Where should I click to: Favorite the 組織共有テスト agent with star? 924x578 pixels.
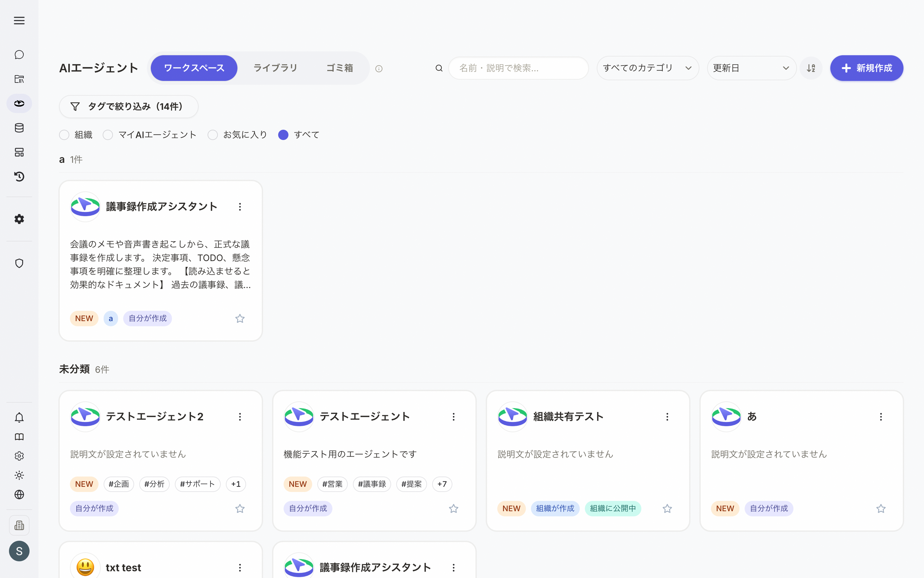(x=667, y=508)
